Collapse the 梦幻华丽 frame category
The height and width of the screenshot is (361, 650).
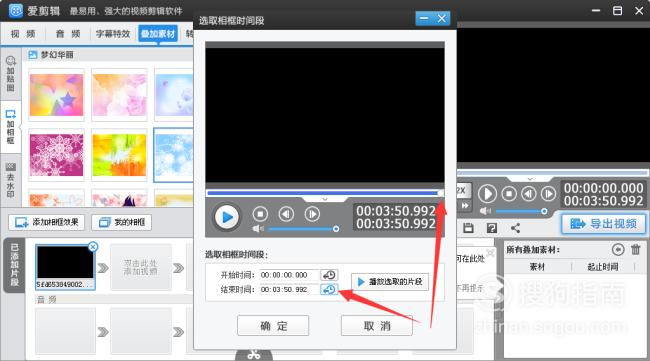coord(32,55)
